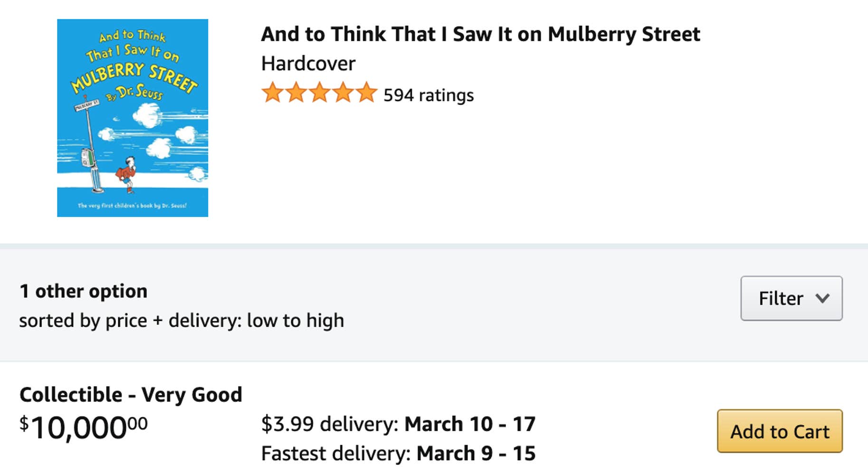Click the "Collectible - Very Good" condition heading
The height and width of the screenshot is (475, 868).
pos(131,395)
